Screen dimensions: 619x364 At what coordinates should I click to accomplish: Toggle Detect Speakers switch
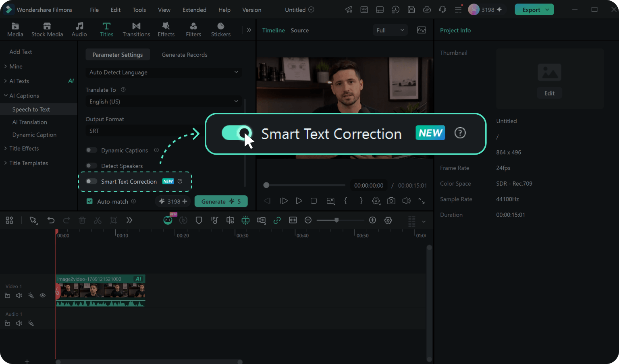point(91,166)
